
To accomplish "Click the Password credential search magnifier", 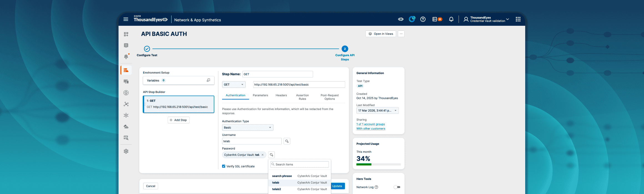I will [271, 155].
